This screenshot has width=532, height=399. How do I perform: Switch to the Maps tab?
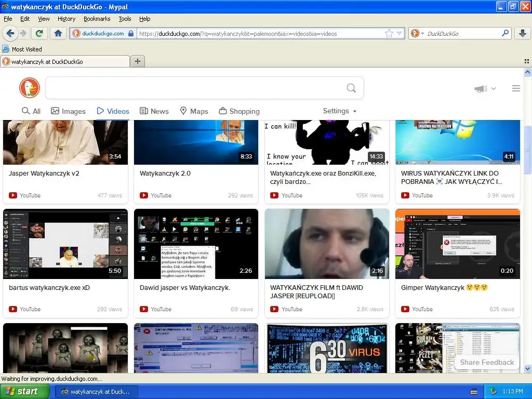tap(194, 111)
